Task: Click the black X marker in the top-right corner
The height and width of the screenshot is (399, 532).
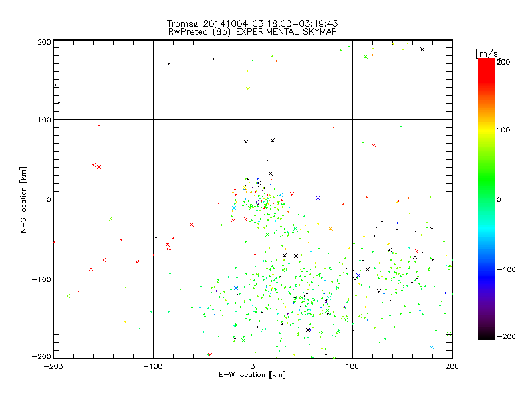Action: coord(422,49)
